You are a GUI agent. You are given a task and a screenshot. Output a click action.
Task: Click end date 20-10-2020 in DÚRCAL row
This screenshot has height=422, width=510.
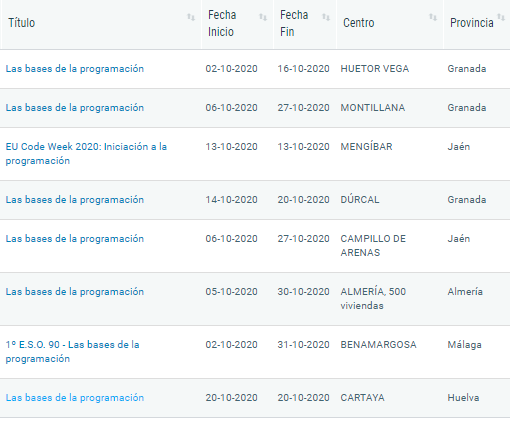pyautogui.click(x=303, y=200)
